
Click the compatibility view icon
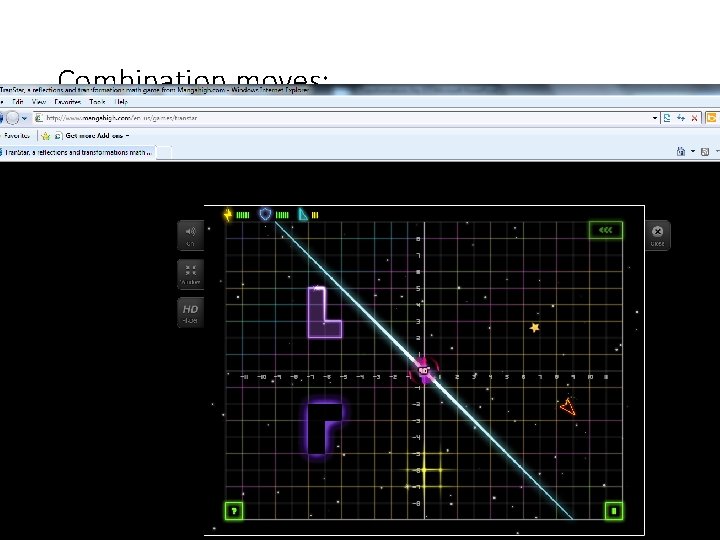tap(667, 118)
